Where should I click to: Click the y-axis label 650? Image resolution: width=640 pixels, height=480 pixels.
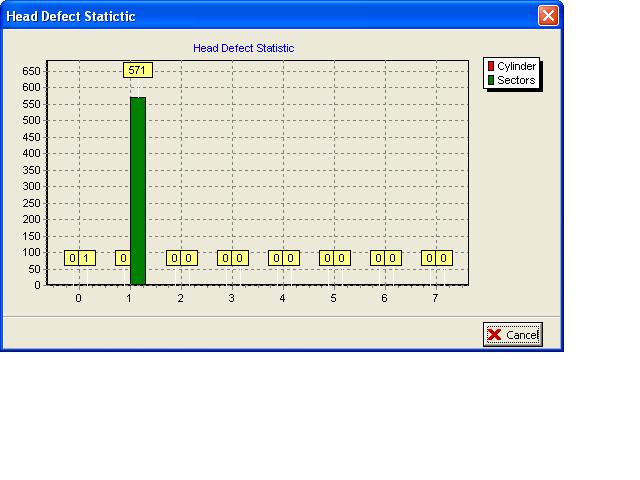coord(31,71)
